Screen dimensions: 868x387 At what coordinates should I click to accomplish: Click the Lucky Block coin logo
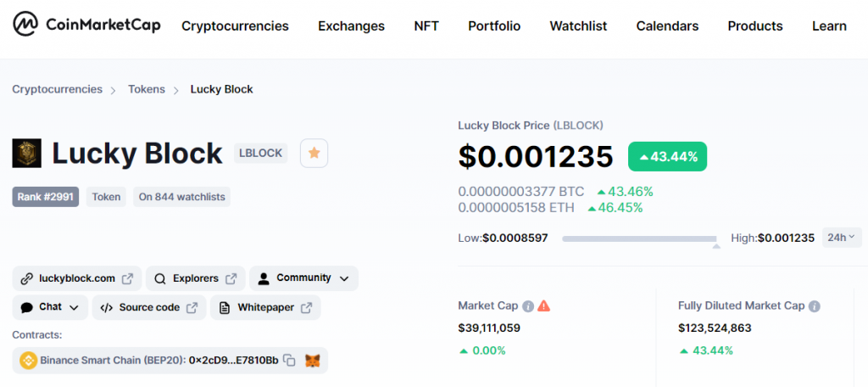(x=26, y=153)
